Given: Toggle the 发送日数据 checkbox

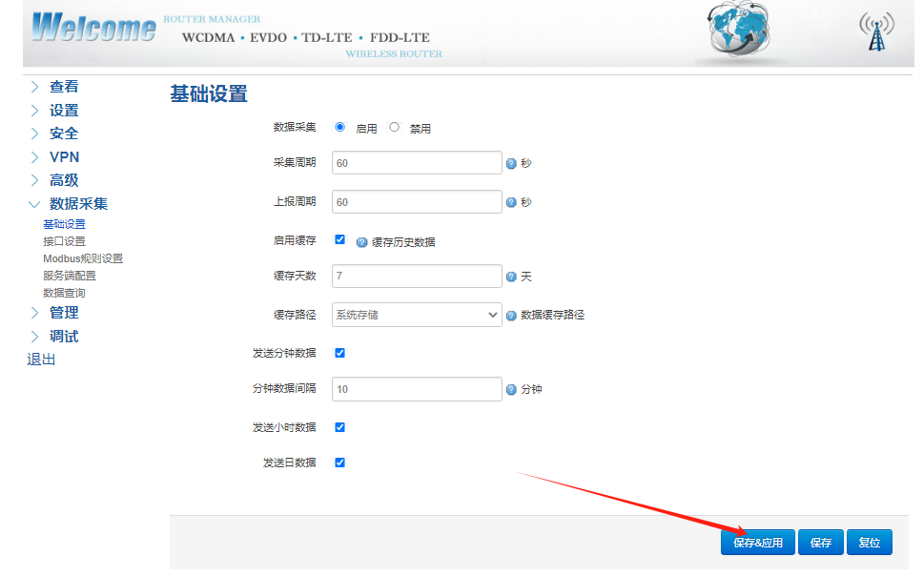Looking at the screenshot, I should [x=340, y=463].
